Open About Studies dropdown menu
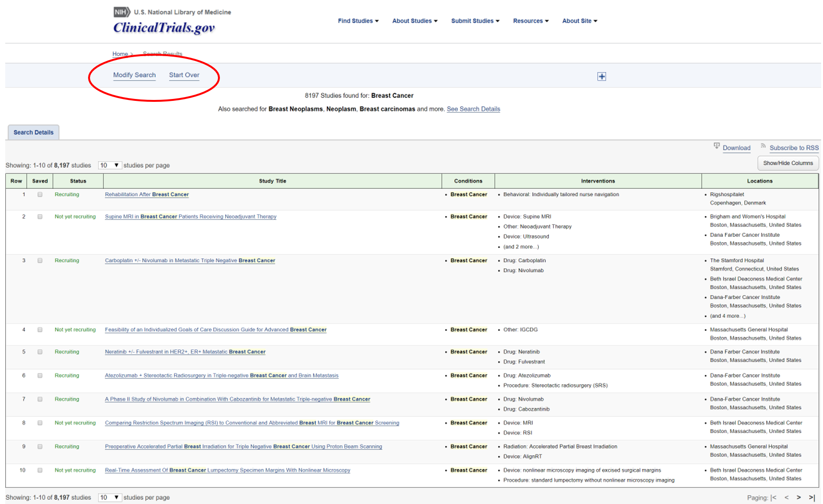 pyautogui.click(x=415, y=21)
